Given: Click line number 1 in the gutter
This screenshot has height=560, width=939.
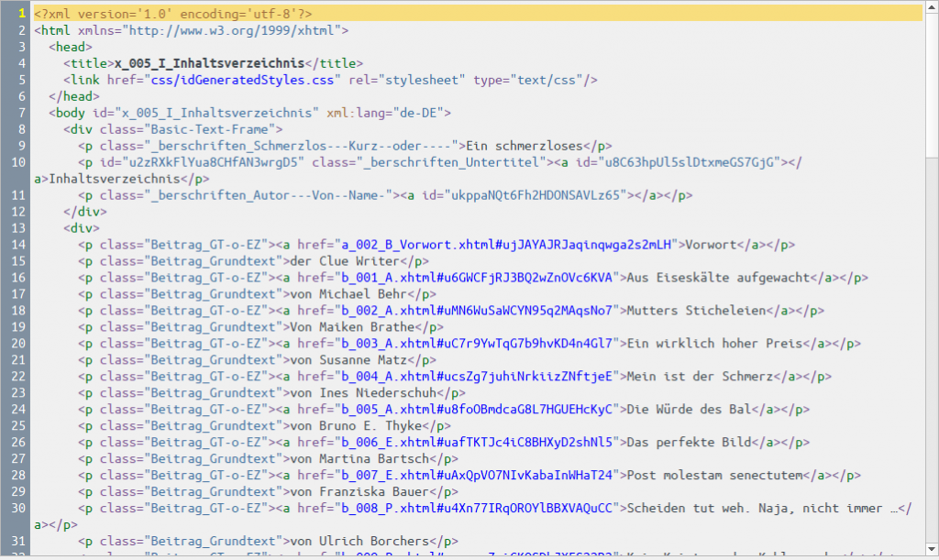Looking at the screenshot, I should 20,14.
